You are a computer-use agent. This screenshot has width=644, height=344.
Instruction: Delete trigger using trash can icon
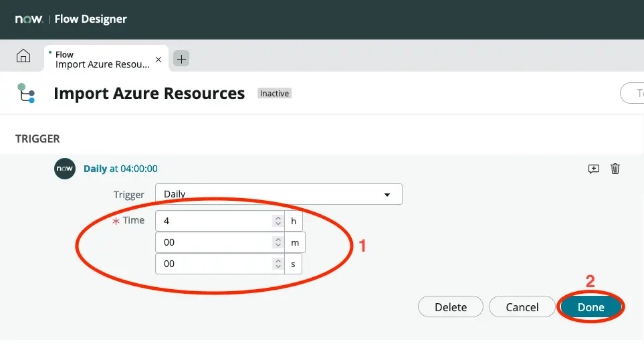pyautogui.click(x=615, y=169)
